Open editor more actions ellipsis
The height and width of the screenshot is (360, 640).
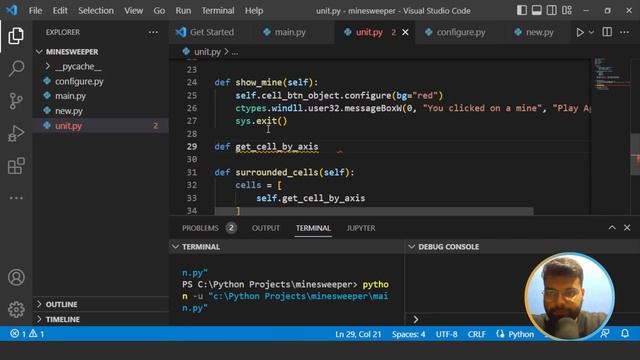coord(624,32)
